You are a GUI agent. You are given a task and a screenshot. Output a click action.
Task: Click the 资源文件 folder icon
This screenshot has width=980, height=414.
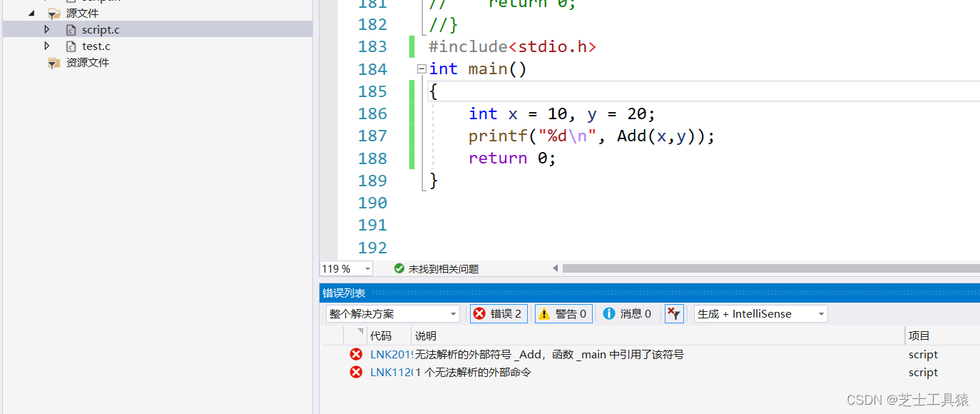(x=53, y=63)
